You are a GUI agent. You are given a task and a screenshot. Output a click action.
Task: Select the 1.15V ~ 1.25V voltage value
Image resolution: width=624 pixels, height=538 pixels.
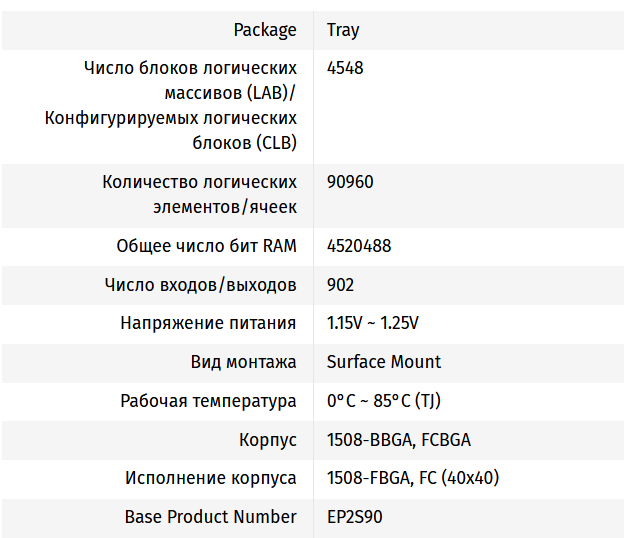pos(372,323)
